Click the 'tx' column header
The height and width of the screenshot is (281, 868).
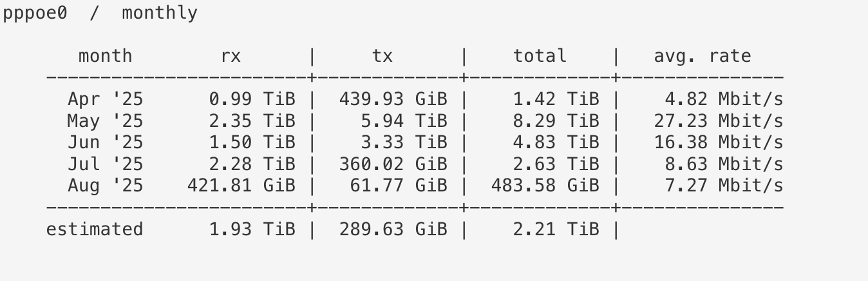pos(382,56)
